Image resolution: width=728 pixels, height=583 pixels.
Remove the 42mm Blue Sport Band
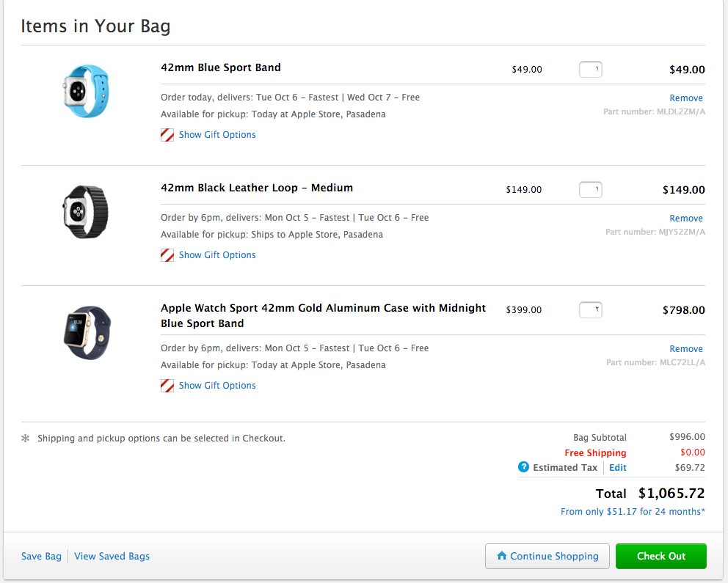pyautogui.click(x=686, y=98)
